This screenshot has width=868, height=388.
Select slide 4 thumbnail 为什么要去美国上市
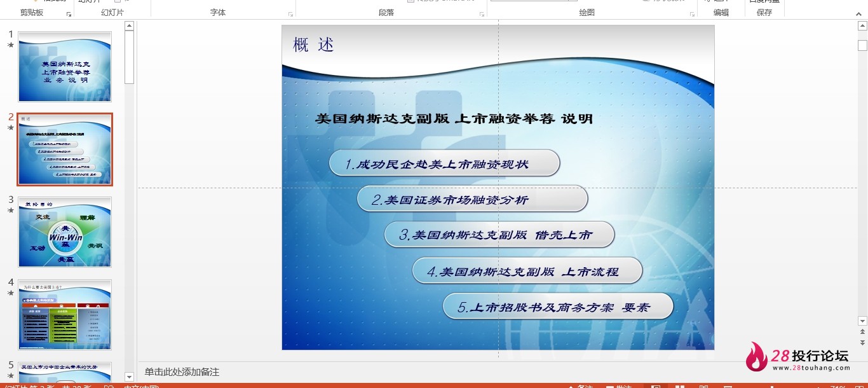[x=65, y=315]
